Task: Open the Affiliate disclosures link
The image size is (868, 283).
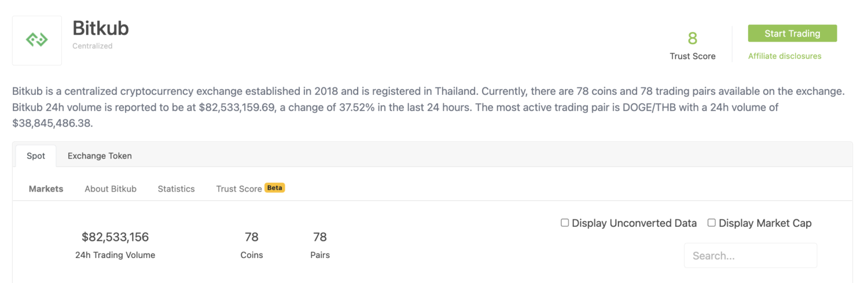Action: coord(784,56)
